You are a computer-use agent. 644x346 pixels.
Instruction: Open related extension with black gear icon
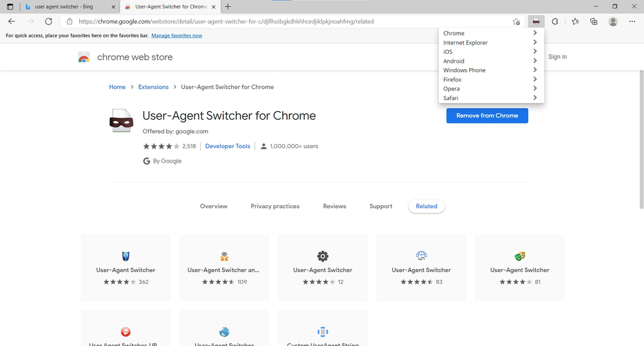[x=323, y=256]
